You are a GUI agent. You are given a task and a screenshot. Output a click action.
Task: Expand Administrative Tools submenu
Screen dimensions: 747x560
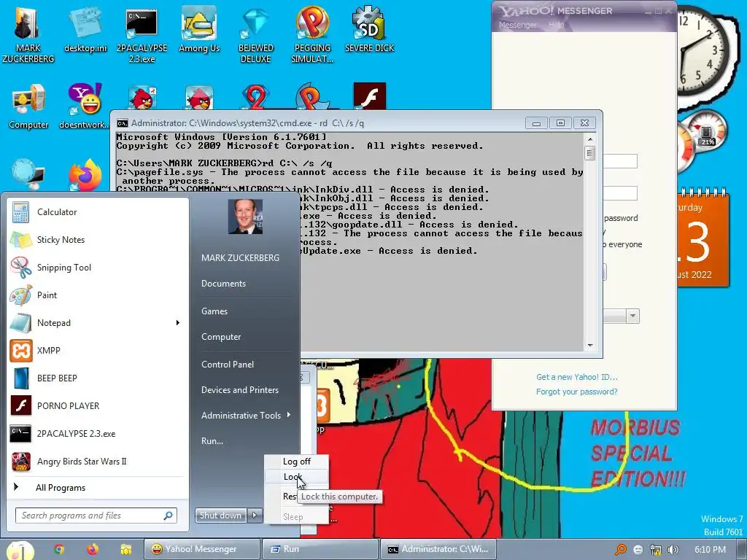click(245, 415)
